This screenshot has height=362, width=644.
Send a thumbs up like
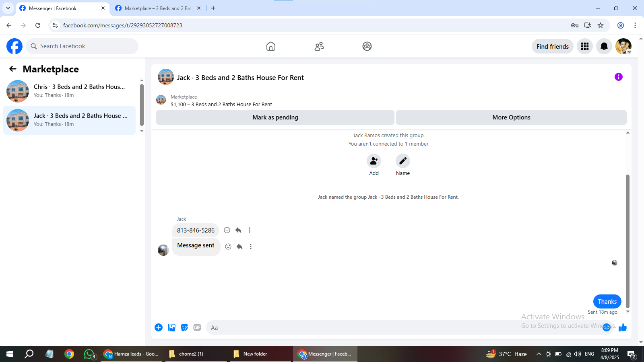tap(623, 327)
